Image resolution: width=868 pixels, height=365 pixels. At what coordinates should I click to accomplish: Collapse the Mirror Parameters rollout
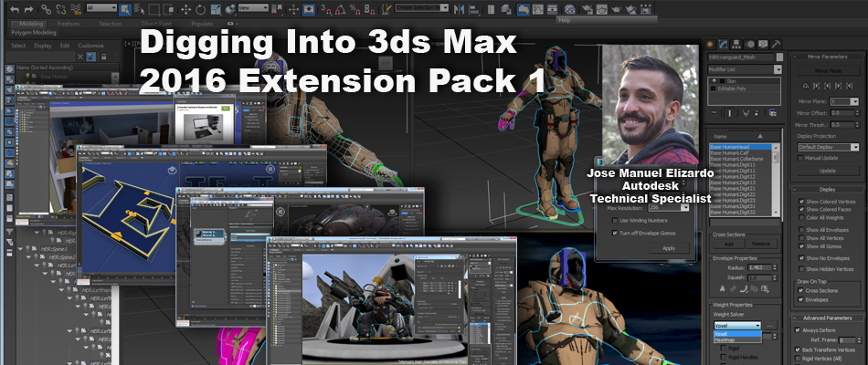pos(827,57)
